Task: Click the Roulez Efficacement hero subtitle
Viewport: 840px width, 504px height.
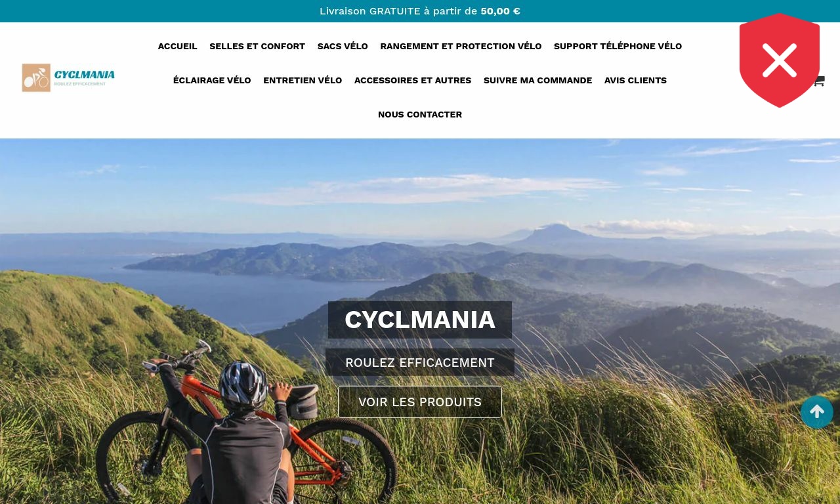Action: (420, 362)
